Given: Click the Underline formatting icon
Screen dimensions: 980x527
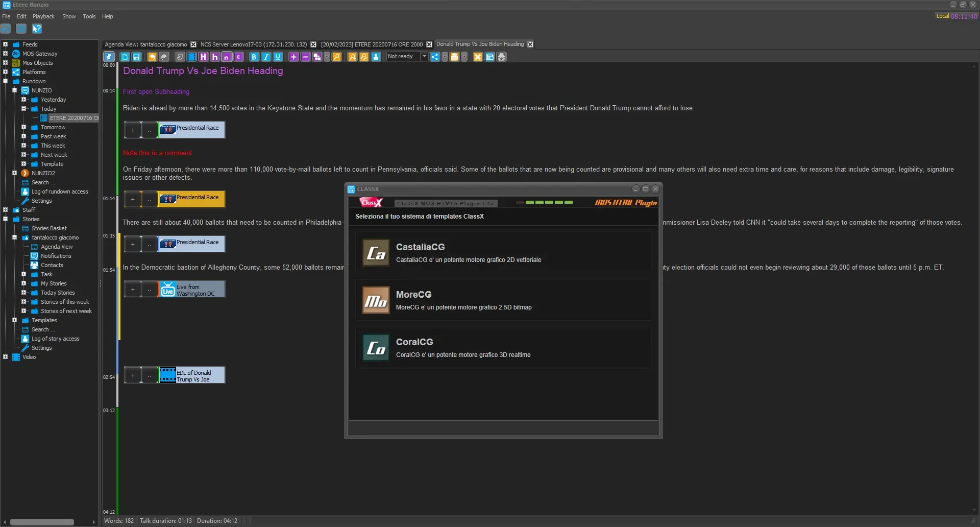Looking at the screenshot, I should 278,57.
